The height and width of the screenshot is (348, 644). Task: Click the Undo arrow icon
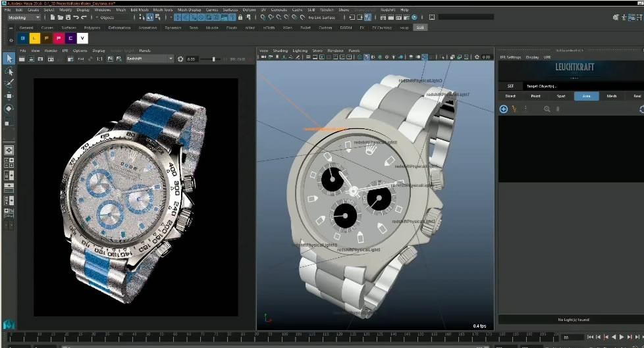click(76, 17)
